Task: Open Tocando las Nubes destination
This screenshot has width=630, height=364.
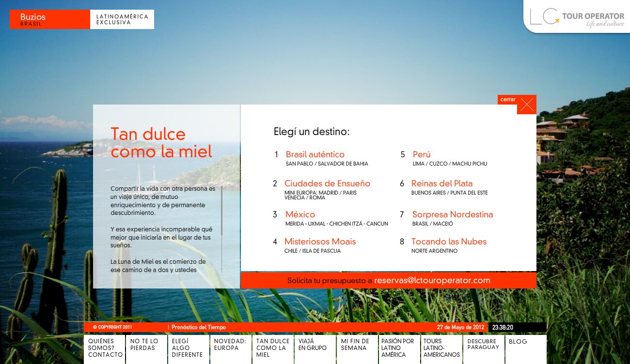Action: click(449, 242)
